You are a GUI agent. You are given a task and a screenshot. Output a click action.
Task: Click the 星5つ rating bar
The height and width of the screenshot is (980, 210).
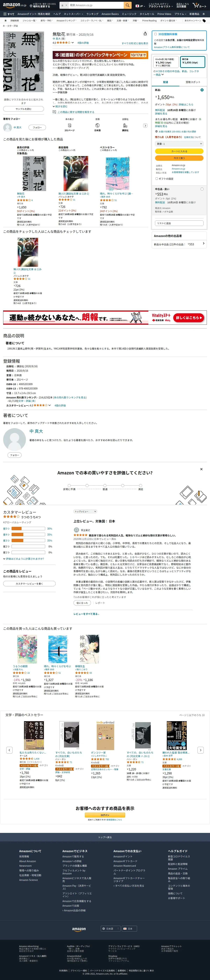coord(29,528)
